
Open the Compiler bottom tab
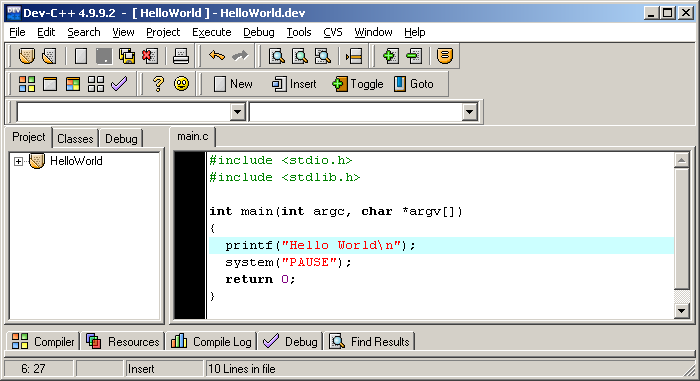[43, 342]
